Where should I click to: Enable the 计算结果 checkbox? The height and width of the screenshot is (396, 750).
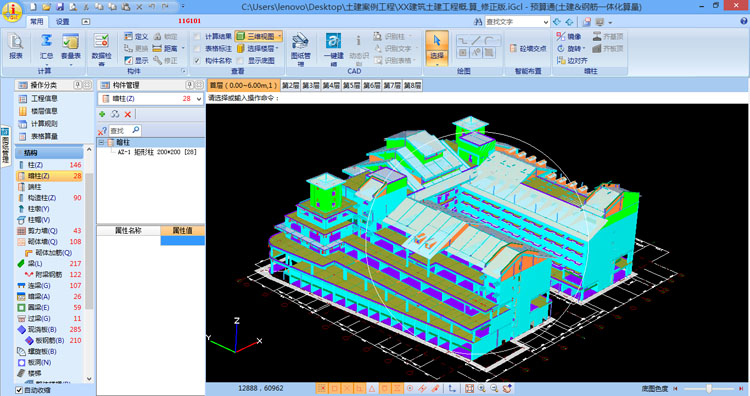point(197,36)
